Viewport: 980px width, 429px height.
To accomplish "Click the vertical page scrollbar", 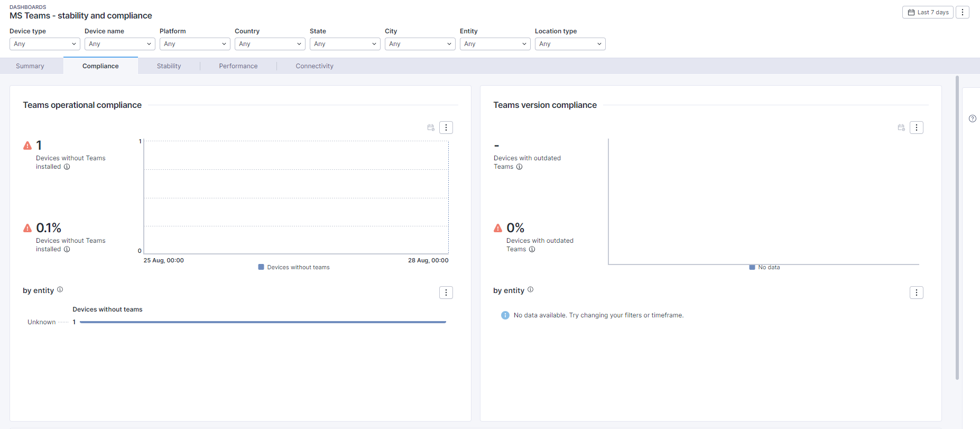I will pyautogui.click(x=957, y=228).
